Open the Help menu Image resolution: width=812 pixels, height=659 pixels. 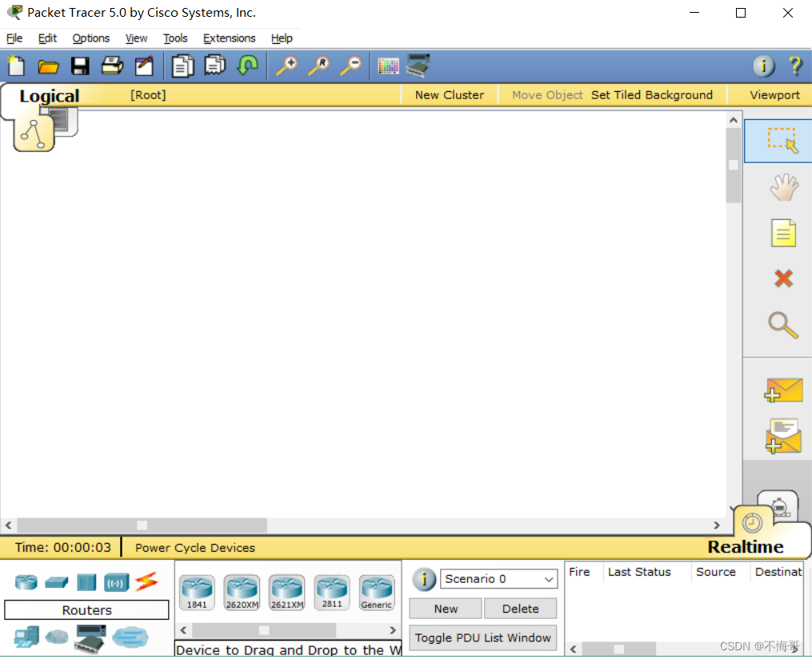point(282,38)
